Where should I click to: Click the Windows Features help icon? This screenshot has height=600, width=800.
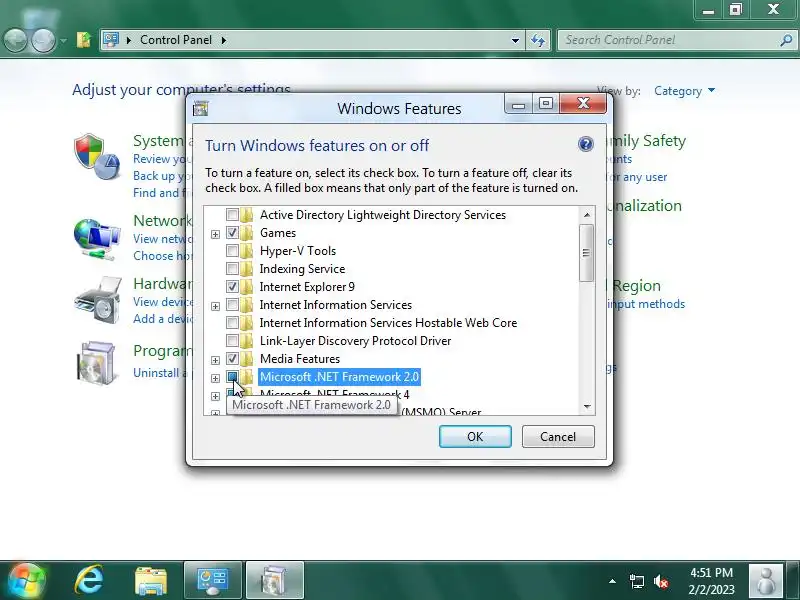coord(586,144)
